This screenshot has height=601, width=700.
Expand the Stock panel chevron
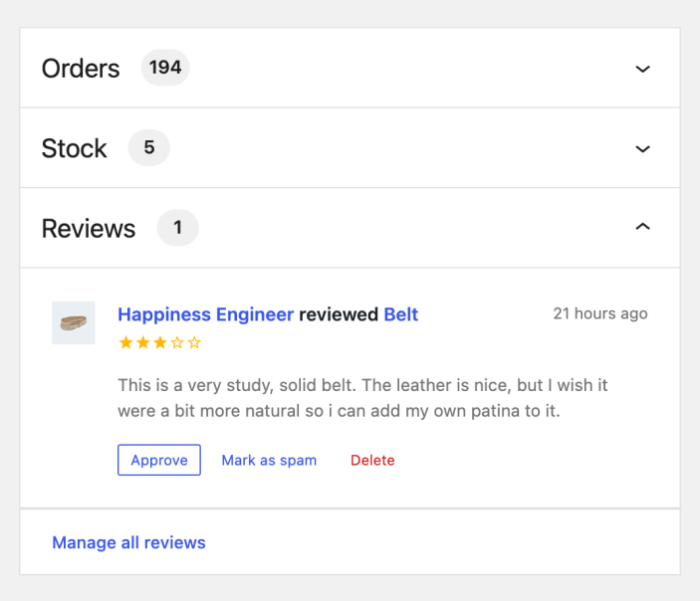click(x=642, y=148)
